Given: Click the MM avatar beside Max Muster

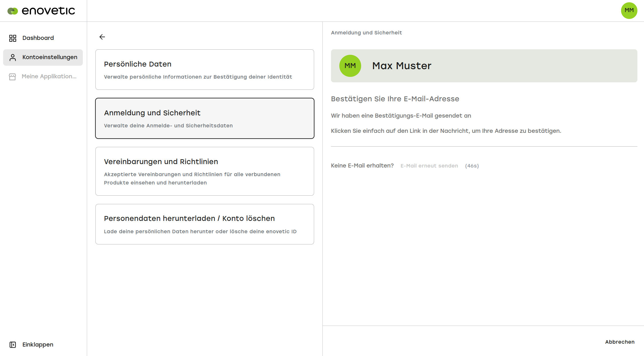Looking at the screenshot, I should (350, 66).
